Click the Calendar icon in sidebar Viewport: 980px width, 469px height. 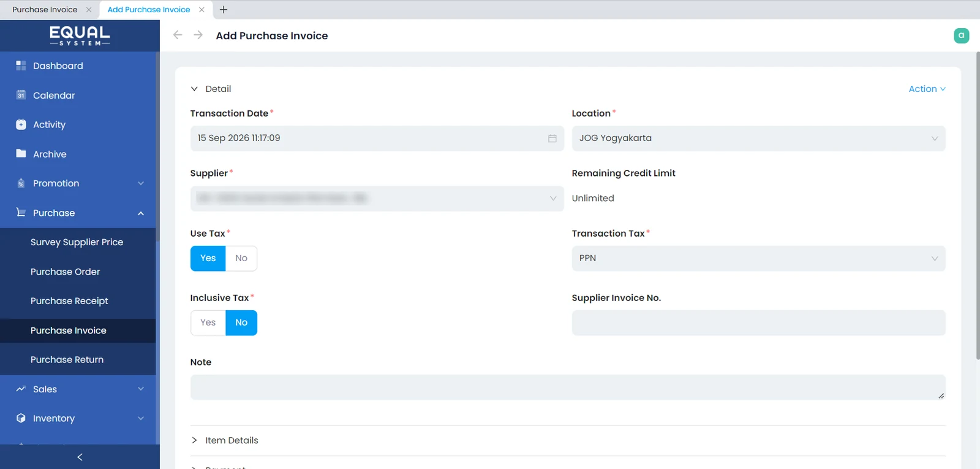click(x=21, y=95)
